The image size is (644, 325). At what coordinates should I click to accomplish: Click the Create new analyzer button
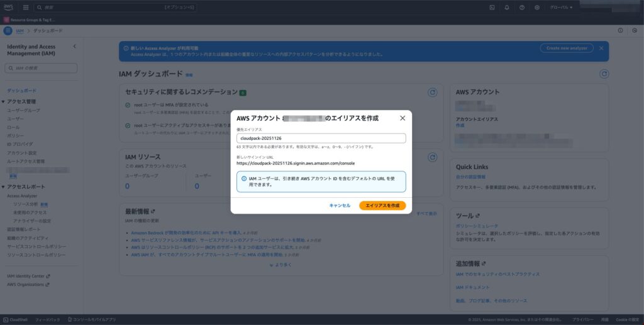[566, 48]
